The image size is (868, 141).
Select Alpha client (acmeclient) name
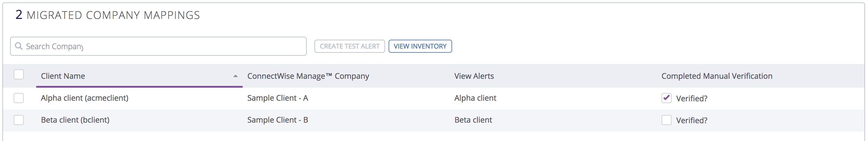pyautogui.click(x=85, y=98)
